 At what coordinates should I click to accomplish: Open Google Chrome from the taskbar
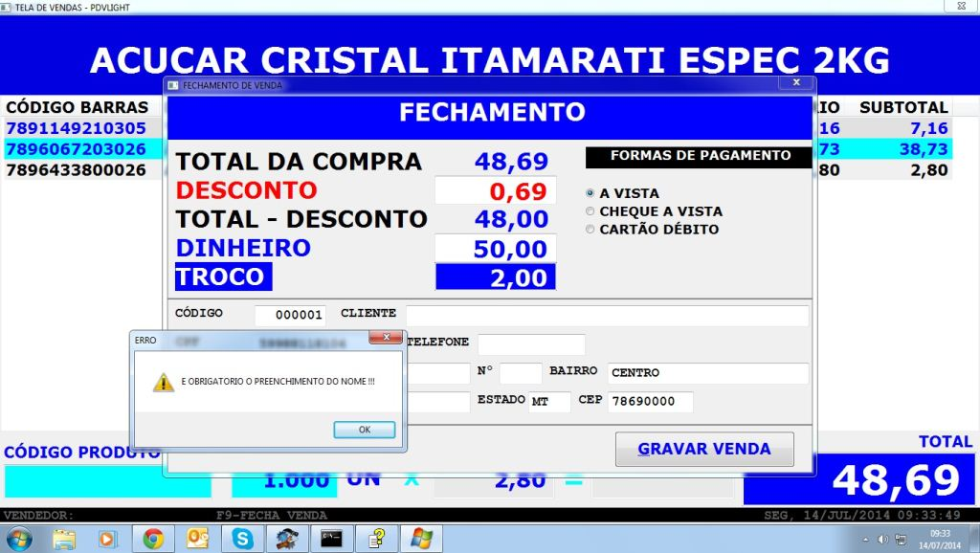[152, 539]
